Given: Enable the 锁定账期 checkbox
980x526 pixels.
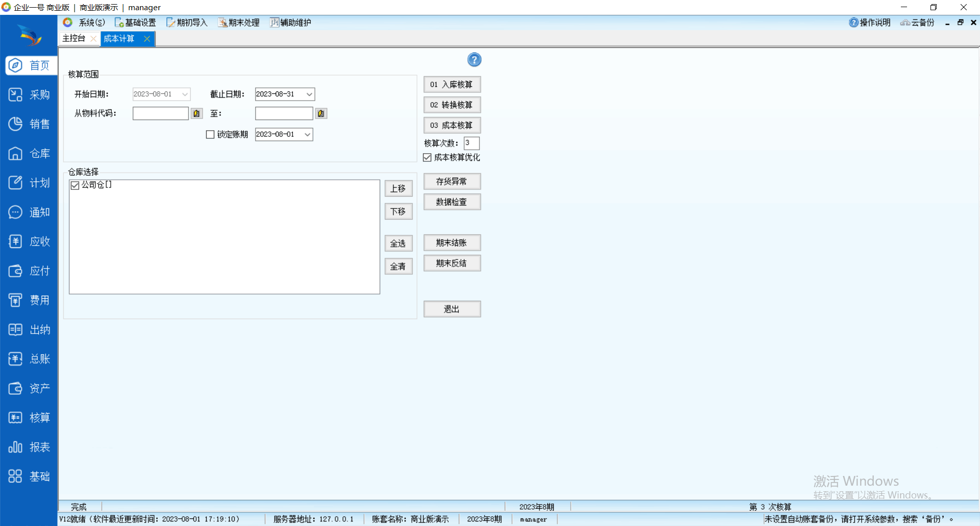Looking at the screenshot, I should pyautogui.click(x=210, y=134).
